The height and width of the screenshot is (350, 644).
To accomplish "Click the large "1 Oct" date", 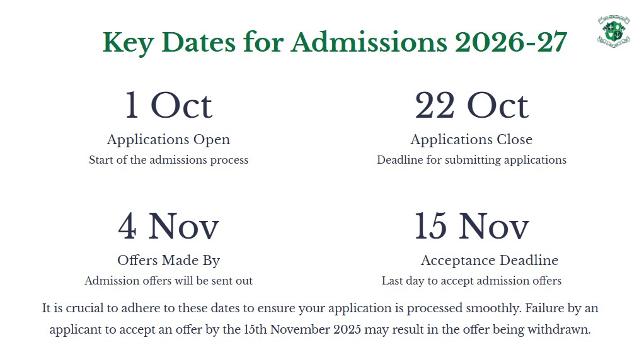I will coord(168,105).
